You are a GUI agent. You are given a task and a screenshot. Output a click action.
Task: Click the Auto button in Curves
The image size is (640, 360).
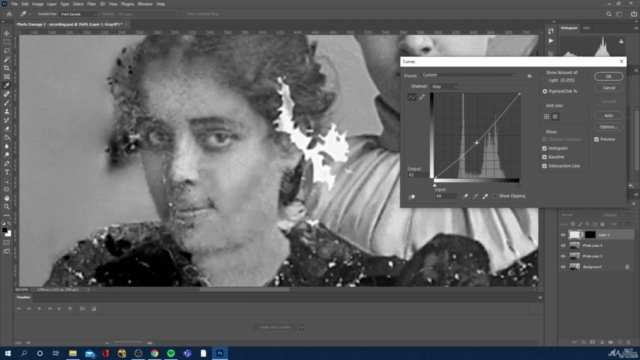point(608,116)
